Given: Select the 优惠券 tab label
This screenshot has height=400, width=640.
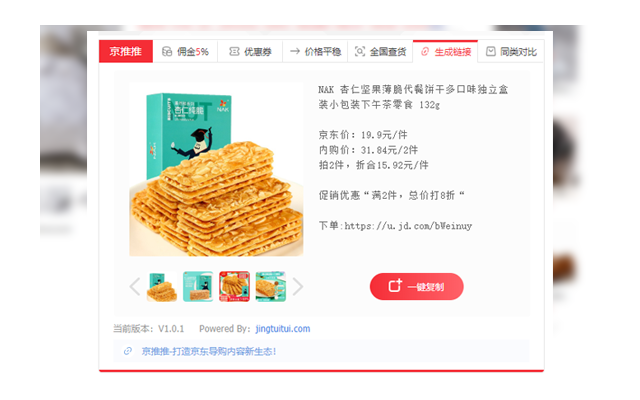Looking at the screenshot, I should (258, 52).
